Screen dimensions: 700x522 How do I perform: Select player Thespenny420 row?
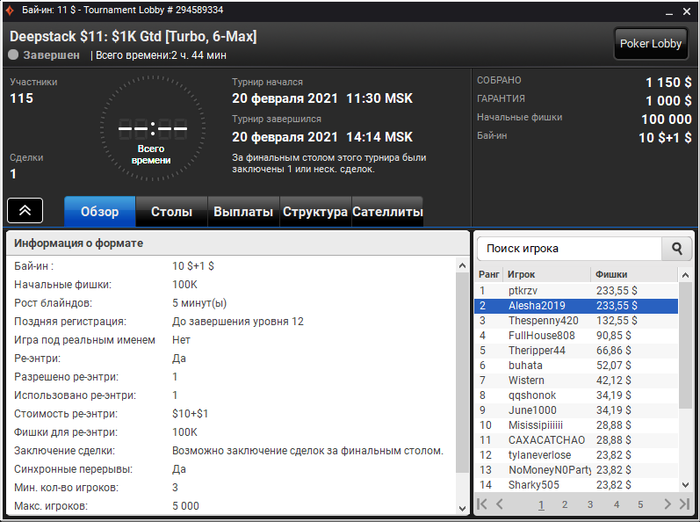[x=576, y=321]
